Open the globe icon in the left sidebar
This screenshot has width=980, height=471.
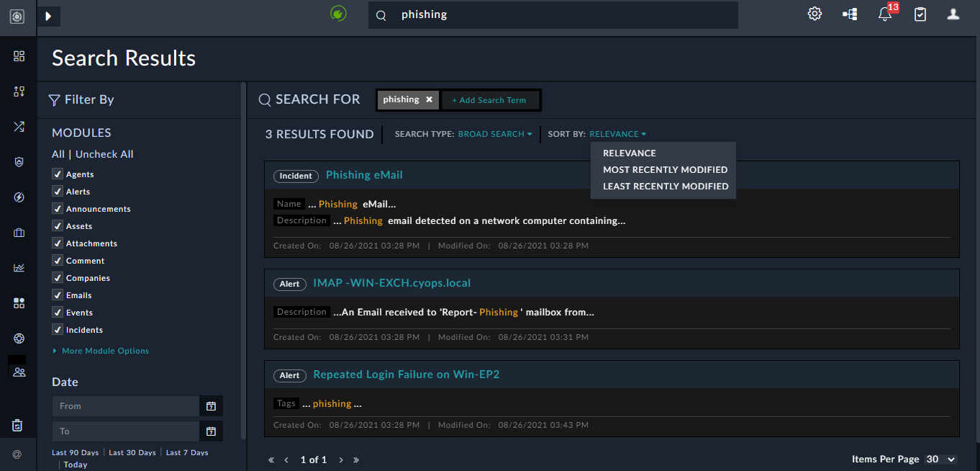(19, 338)
